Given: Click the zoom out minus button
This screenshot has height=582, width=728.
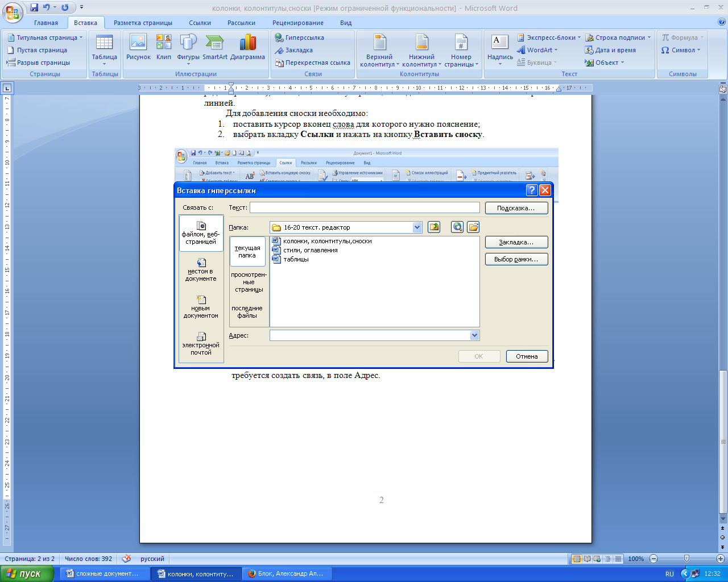Looking at the screenshot, I should point(653,559).
